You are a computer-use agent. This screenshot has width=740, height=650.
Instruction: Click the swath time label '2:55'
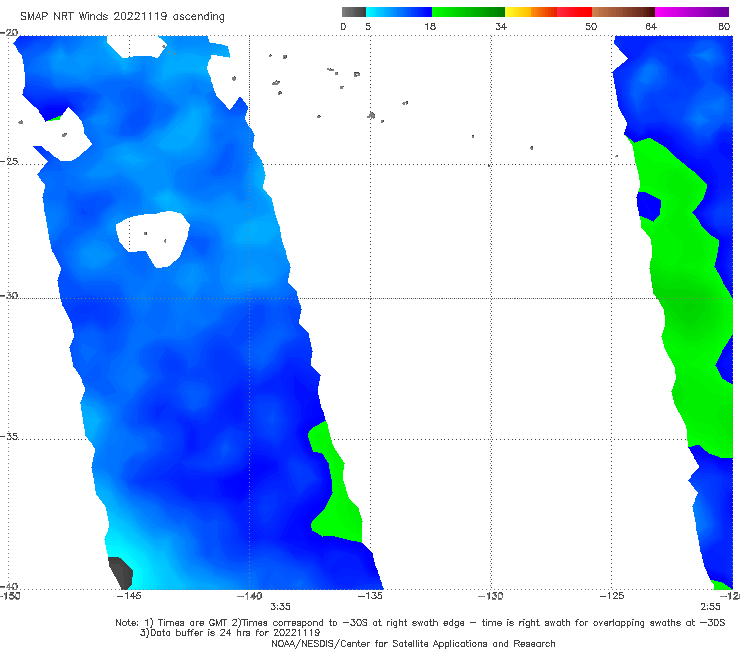(710, 607)
